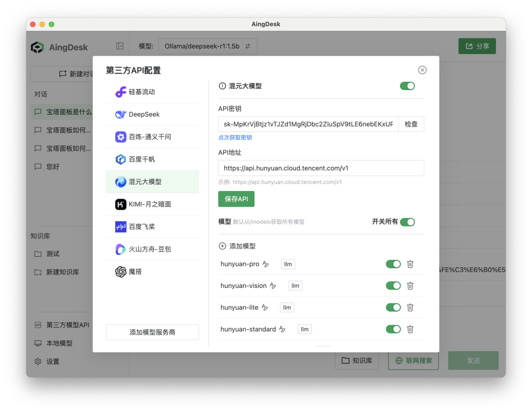
Task: Delete the hunyuan-pro model via trash icon
Action: click(x=410, y=264)
